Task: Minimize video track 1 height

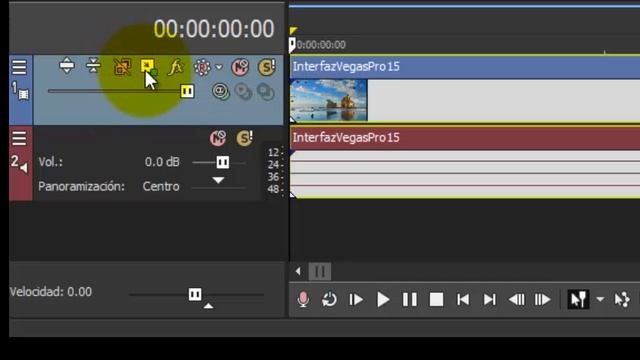Action: point(93,66)
